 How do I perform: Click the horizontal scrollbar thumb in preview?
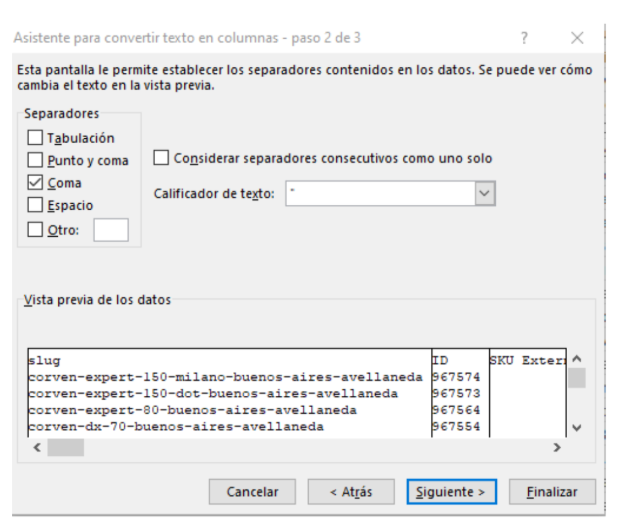pos(65,448)
